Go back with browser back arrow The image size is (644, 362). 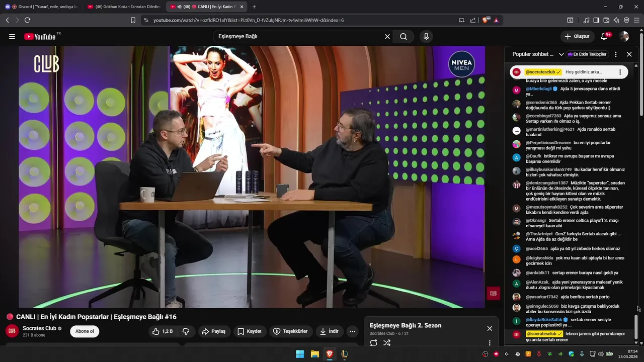tap(7, 20)
